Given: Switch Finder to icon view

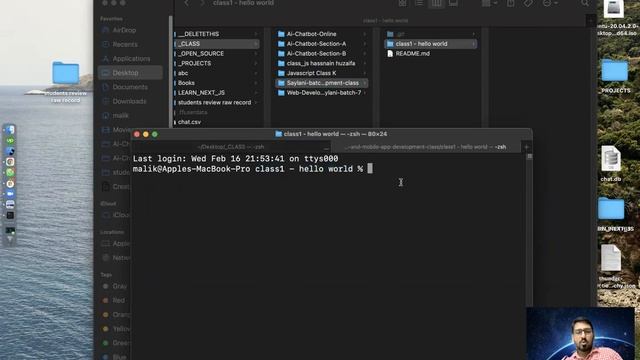Looking at the screenshot, I should click(402, 3).
